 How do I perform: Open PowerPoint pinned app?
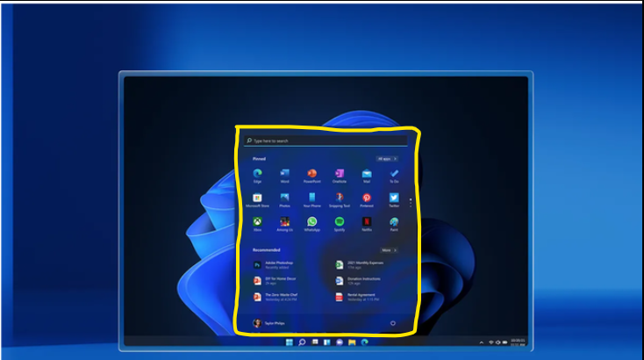312,176
